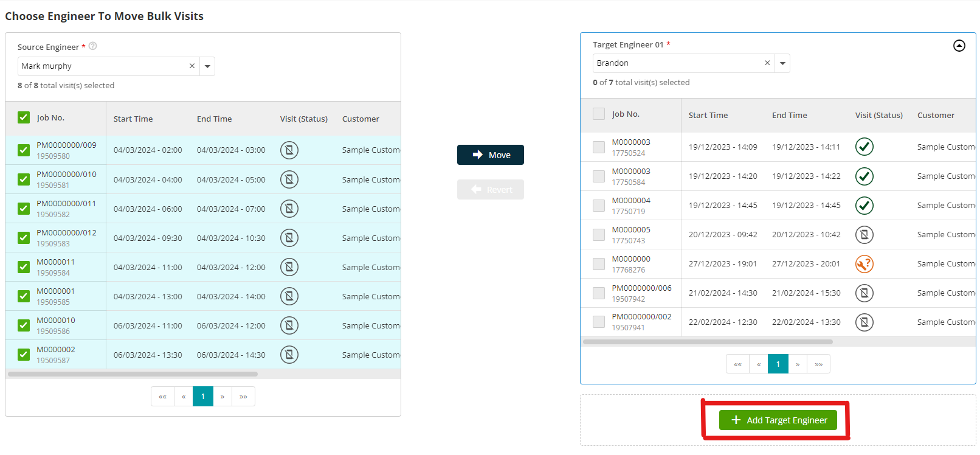Check the box for visit 17750524
The image size is (980, 455).
click(599, 147)
